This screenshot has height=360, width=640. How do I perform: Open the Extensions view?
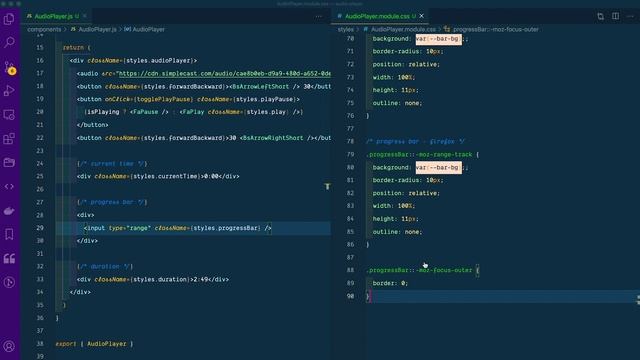click(x=9, y=139)
